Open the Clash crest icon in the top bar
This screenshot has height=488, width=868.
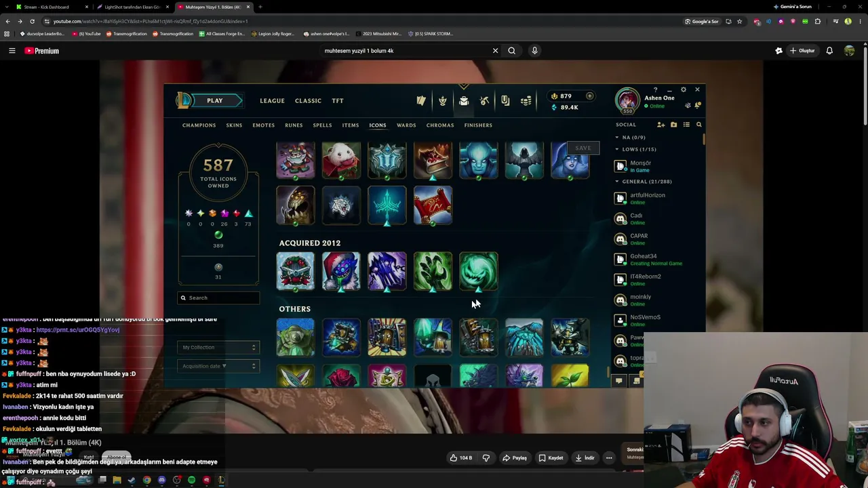pos(443,101)
